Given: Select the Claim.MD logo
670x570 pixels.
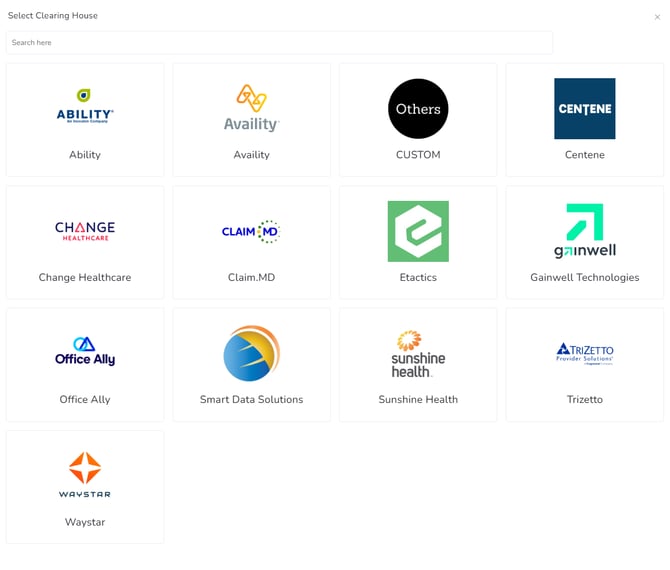Looking at the screenshot, I should tap(251, 231).
